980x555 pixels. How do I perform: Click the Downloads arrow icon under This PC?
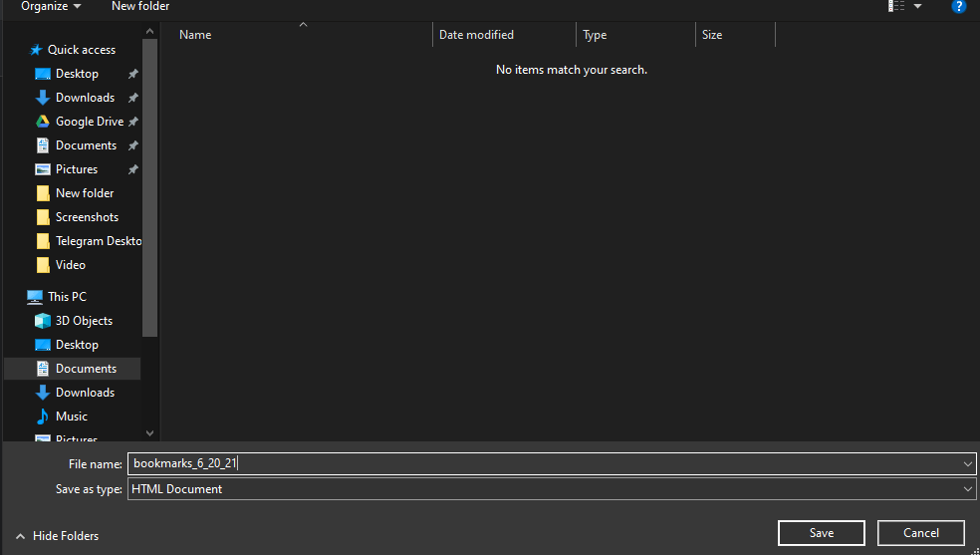coord(43,393)
